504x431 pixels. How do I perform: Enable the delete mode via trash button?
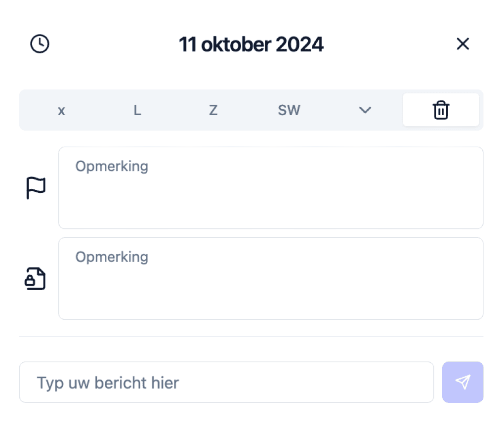[440, 110]
